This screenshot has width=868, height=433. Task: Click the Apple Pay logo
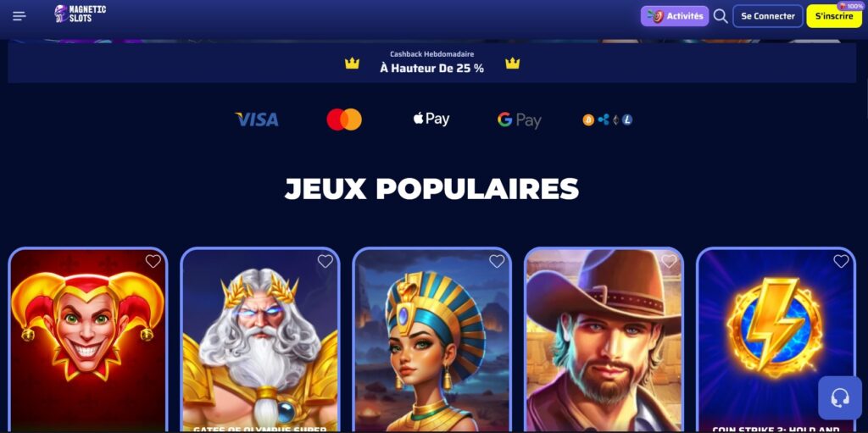pos(431,119)
